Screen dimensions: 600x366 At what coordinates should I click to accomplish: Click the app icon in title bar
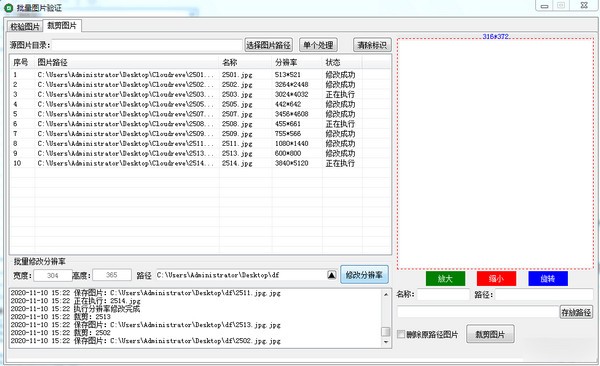click(x=8, y=8)
